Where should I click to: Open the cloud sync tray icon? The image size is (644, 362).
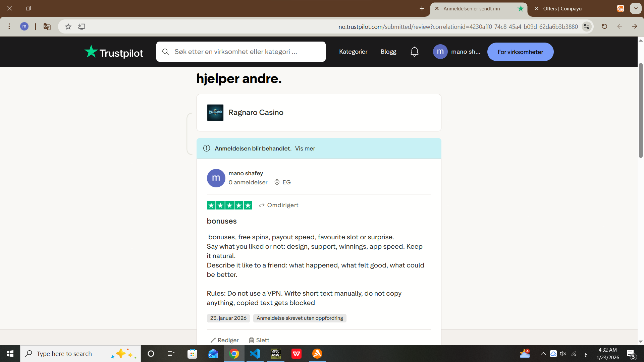tap(553, 354)
